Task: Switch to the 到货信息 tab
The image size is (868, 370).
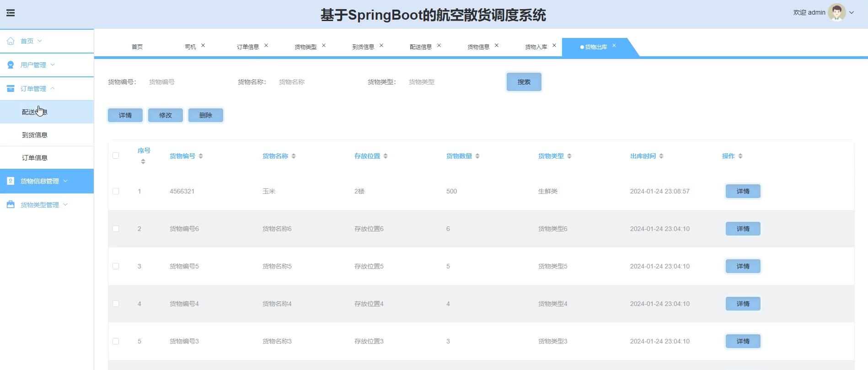Action: 363,47
